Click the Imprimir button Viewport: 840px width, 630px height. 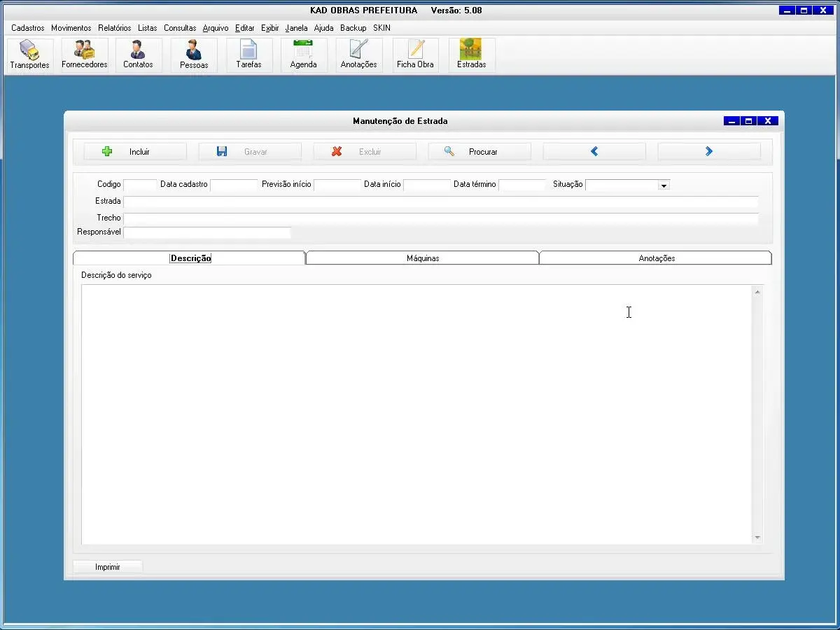[x=108, y=567]
